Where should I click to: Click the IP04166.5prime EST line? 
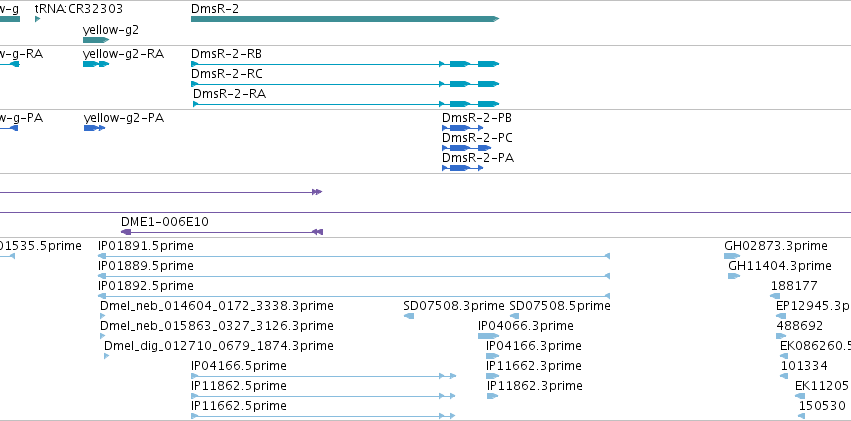[x=323, y=376]
